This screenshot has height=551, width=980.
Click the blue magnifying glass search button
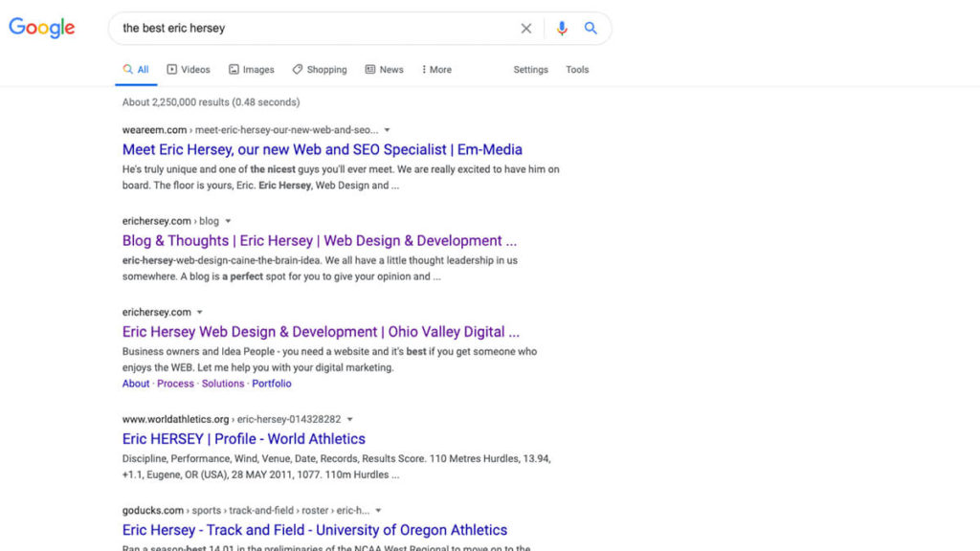pos(590,29)
